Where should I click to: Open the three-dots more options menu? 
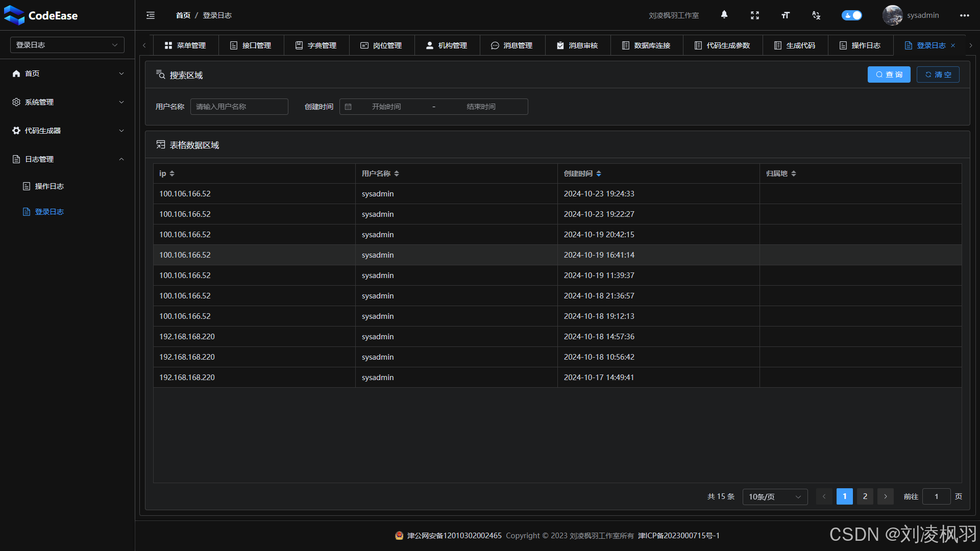pyautogui.click(x=964, y=15)
